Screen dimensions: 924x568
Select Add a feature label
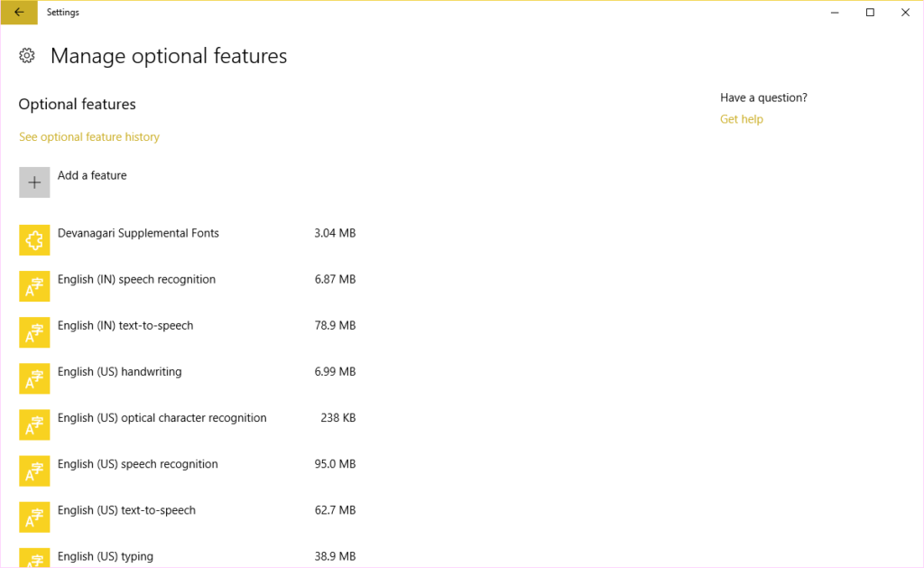[x=92, y=175]
